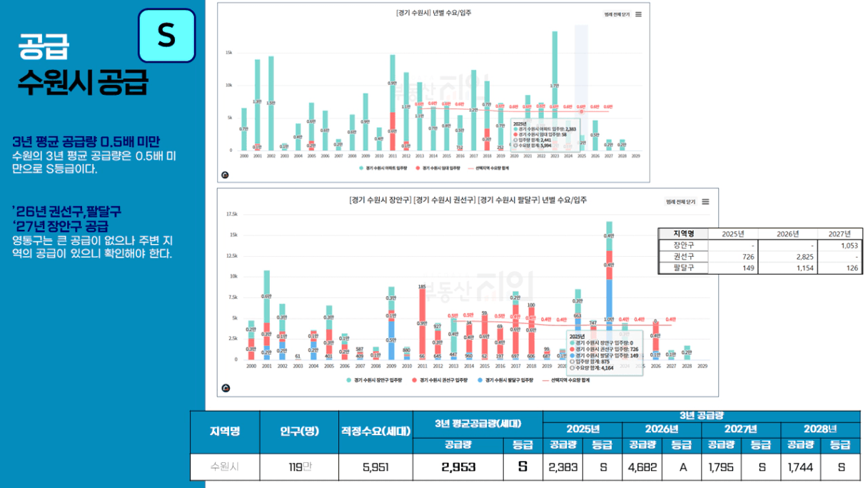The height and width of the screenshot is (488, 868).
Task: Click the '27년 장안구 공급 heading
Action: coord(60,226)
